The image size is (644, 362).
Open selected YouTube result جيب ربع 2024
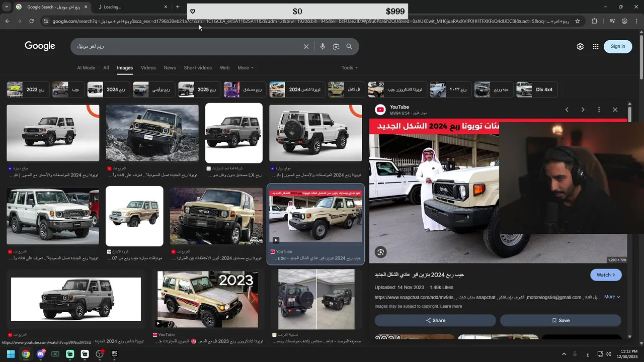tap(315, 224)
